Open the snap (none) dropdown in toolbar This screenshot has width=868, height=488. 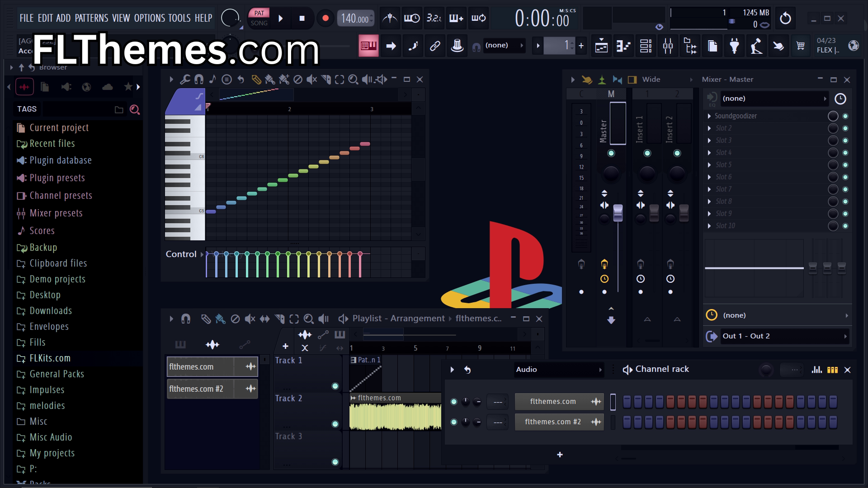[x=504, y=45]
